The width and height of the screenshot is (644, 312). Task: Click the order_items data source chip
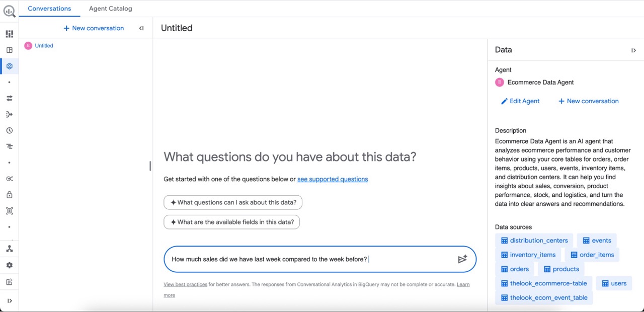click(x=592, y=255)
